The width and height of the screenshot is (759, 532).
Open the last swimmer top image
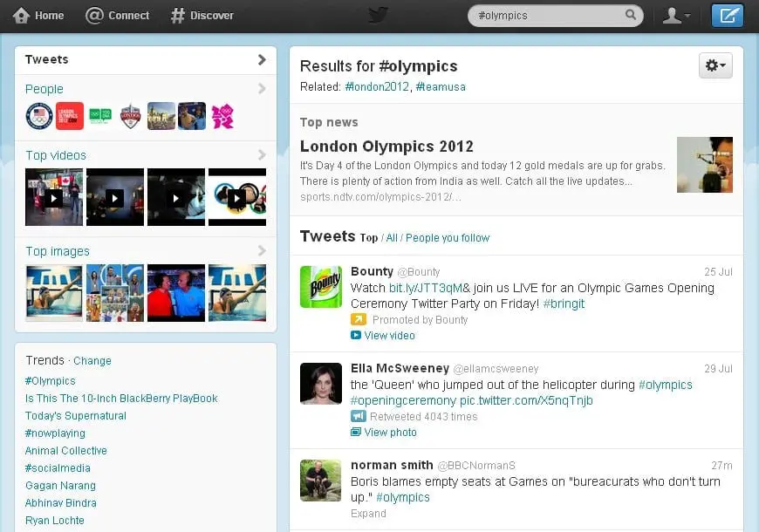[236, 293]
